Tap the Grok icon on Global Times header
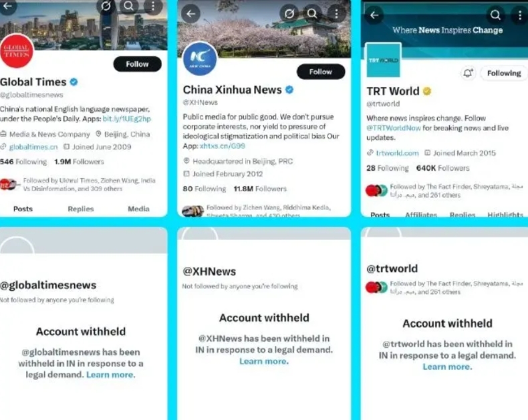The width and height of the screenshot is (528, 420). (106, 6)
